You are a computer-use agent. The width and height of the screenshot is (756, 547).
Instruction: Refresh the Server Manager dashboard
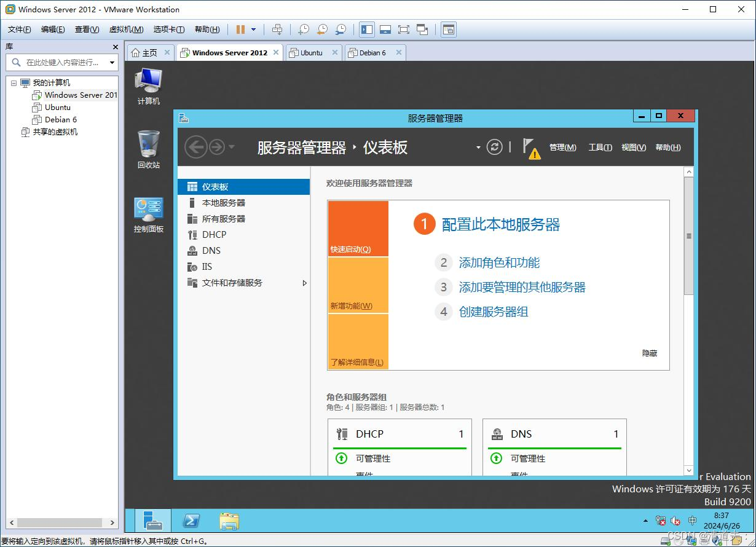pyautogui.click(x=495, y=148)
